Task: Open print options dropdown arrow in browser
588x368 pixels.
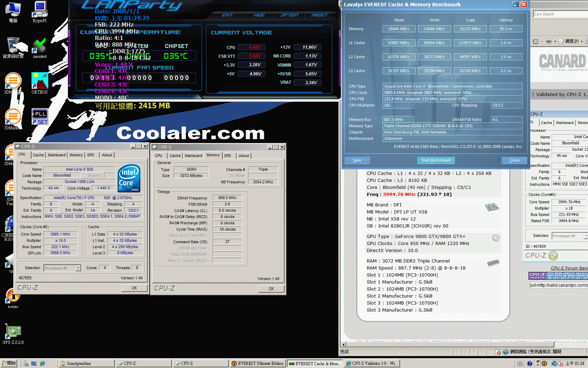Action: coord(554,41)
